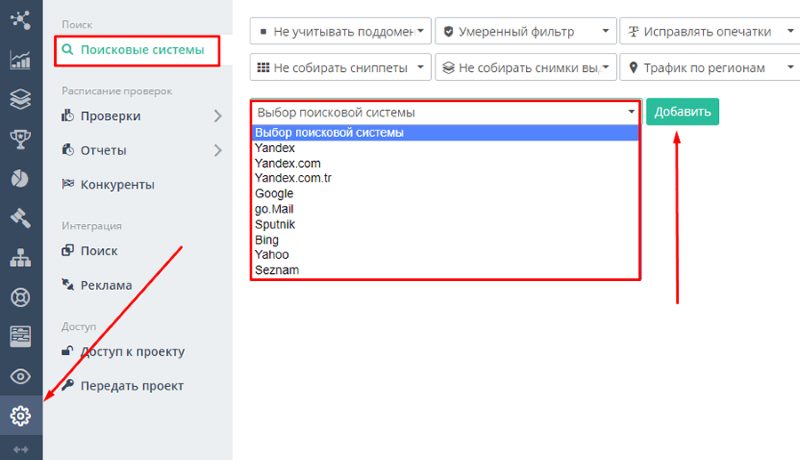Image resolution: width=800 pixels, height=460 pixels.
Task: Click the Отчеты report icon
Action: click(x=67, y=149)
